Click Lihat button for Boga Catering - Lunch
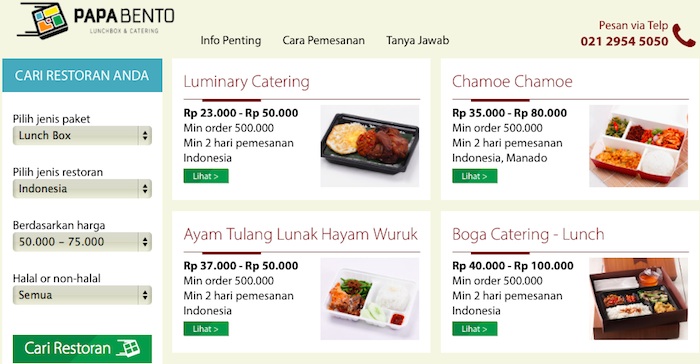This screenshot has width=700, height=364. point(475,329)
